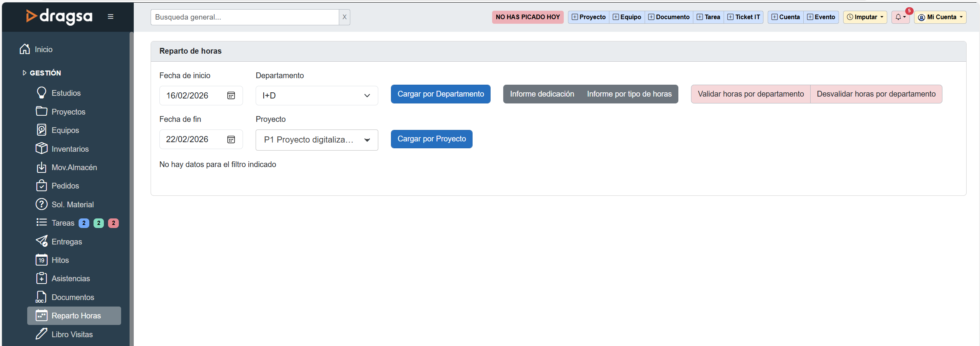
Task: Expand the Imputar dropdown
Action: coord(865,17)
